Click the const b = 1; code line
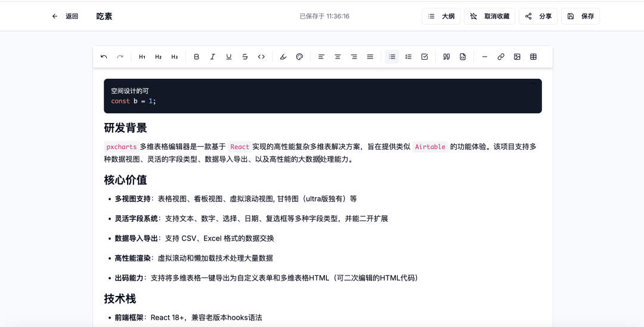Viewport: 644px width, 327px height. [x=134, y=101]
